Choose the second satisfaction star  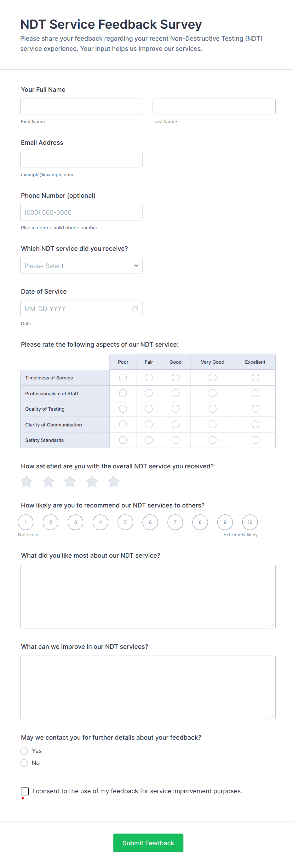(48, 482)
